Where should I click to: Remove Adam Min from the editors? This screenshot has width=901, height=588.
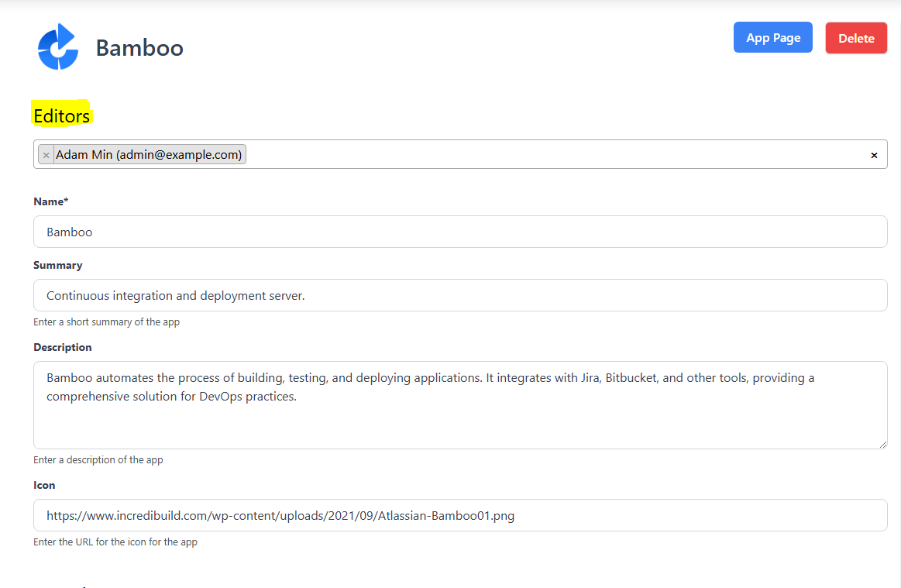46,155
